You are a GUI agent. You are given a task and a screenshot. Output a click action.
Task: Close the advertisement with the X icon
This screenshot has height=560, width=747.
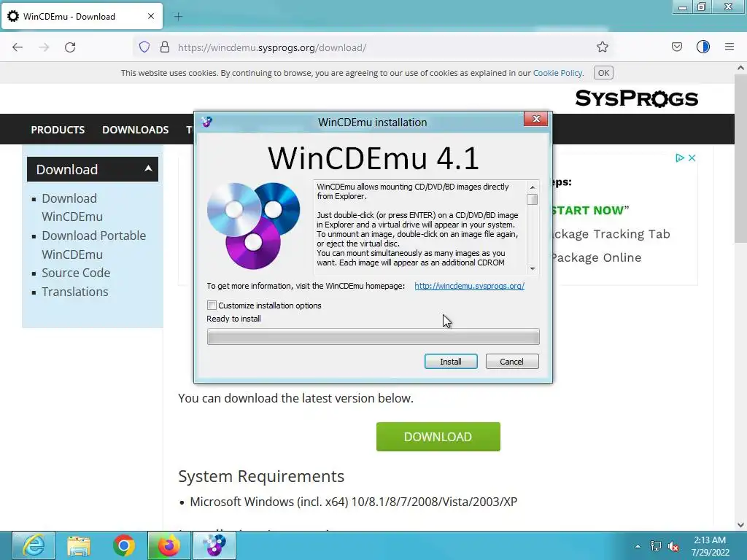pyautogui.click(x=692, y=158)
